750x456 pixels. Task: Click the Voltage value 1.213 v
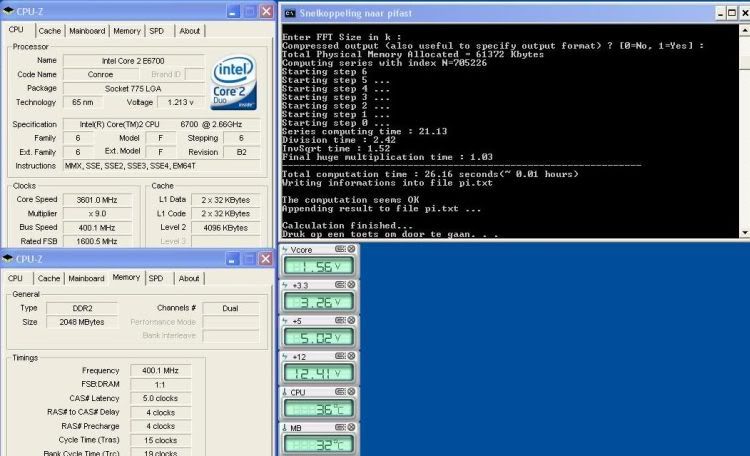[x=181, y=102]
